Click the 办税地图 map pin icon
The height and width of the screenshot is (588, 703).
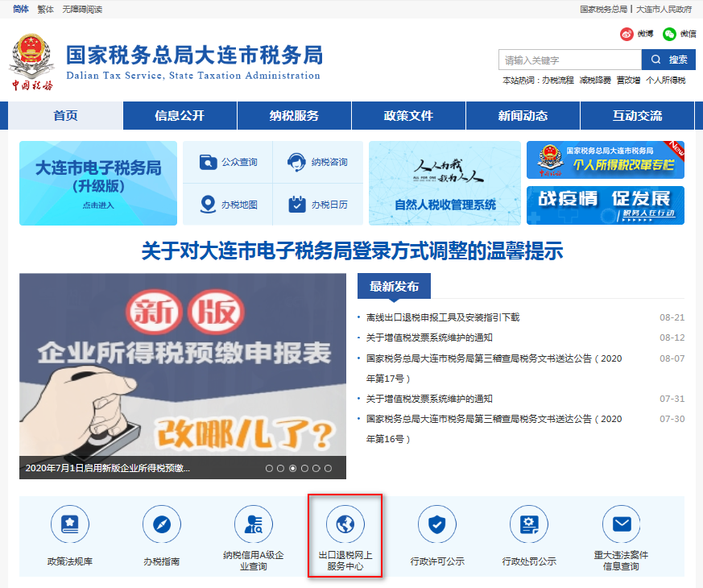(x=208, y=205)
